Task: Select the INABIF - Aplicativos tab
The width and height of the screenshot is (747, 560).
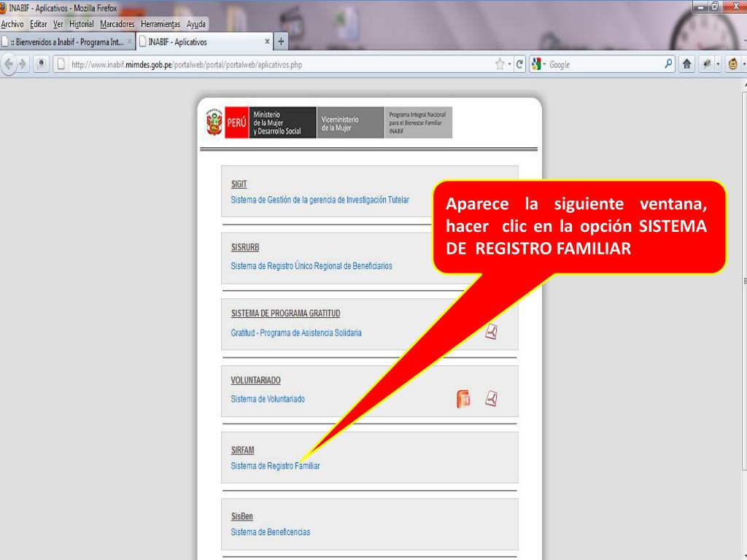Action: pyautogui.click(x=205, y=42)
